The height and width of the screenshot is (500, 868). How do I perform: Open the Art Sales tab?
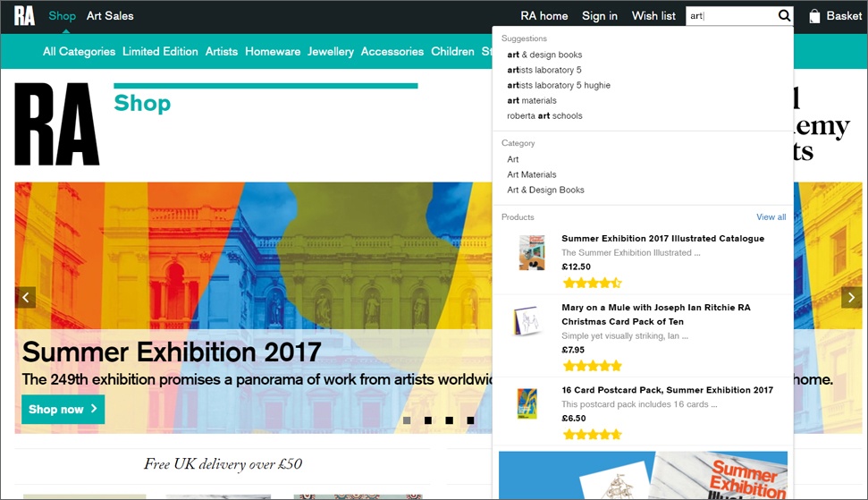click(x=110, y=16)
